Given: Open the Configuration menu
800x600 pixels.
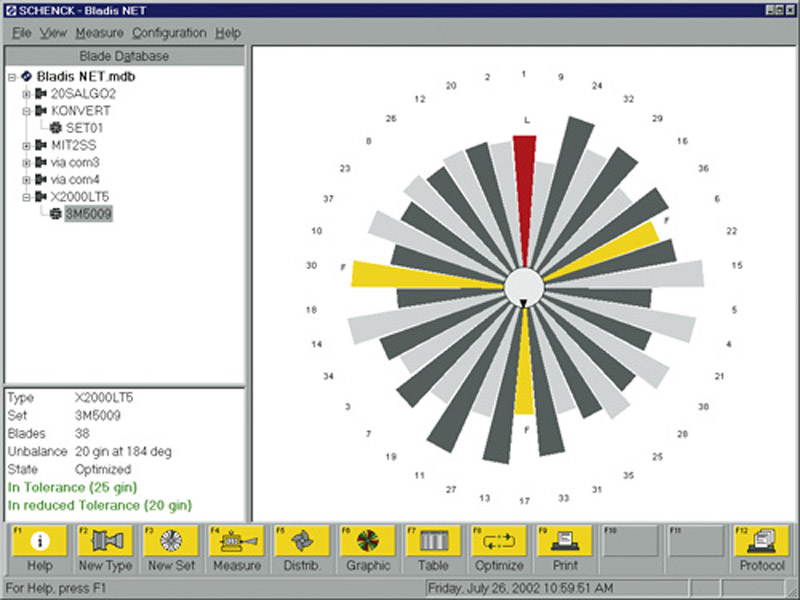Looking at the screenshot, I should (169, 33).
